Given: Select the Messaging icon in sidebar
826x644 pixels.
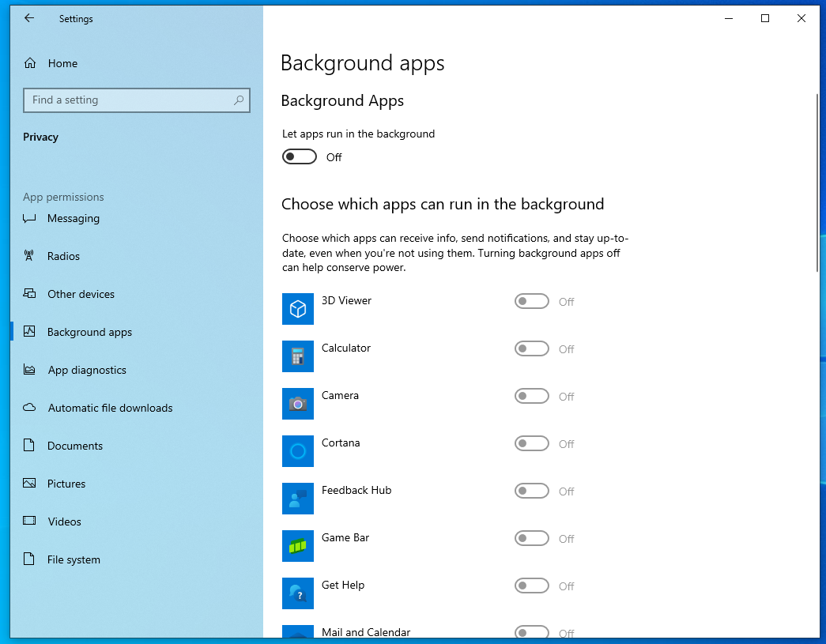Looking at the screenshot, I should pos(29,218).
